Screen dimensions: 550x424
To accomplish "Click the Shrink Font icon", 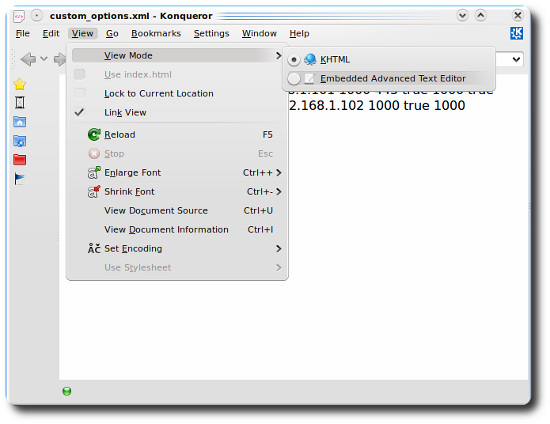I will (94, 191).
